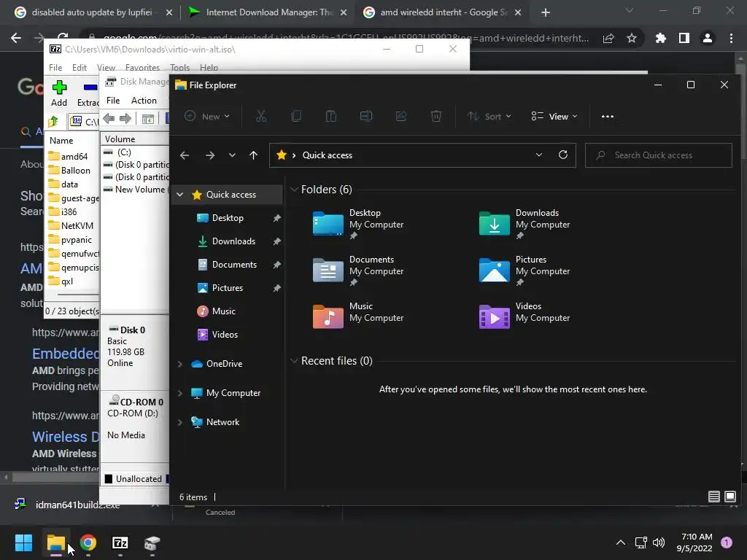Screen dimensions: 747x560
Task: Click the Share icon in File Explorer toolbar
Action: pos(401,116)
